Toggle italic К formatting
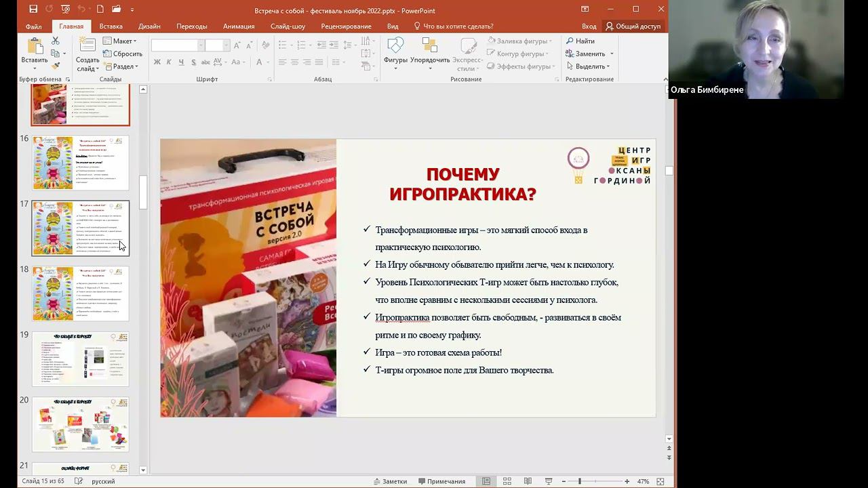868x488 pixels. click(170, 62)
